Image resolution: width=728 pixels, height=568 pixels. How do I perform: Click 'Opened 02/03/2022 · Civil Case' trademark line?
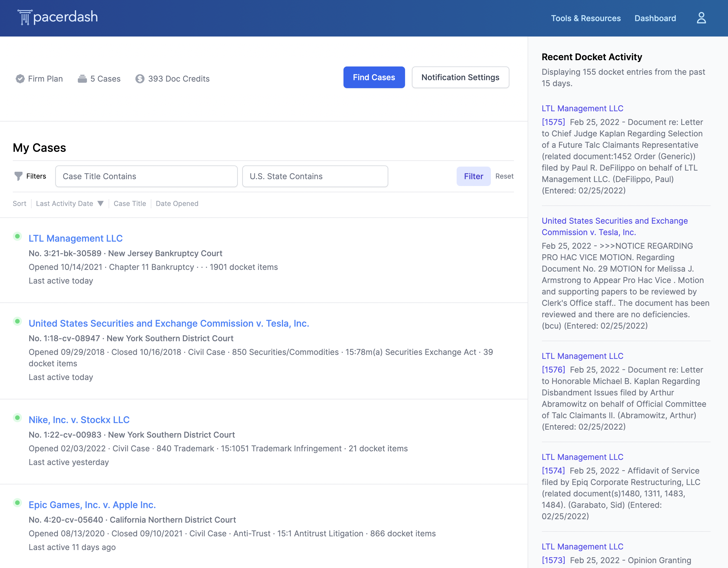click(x=218, y=448)
